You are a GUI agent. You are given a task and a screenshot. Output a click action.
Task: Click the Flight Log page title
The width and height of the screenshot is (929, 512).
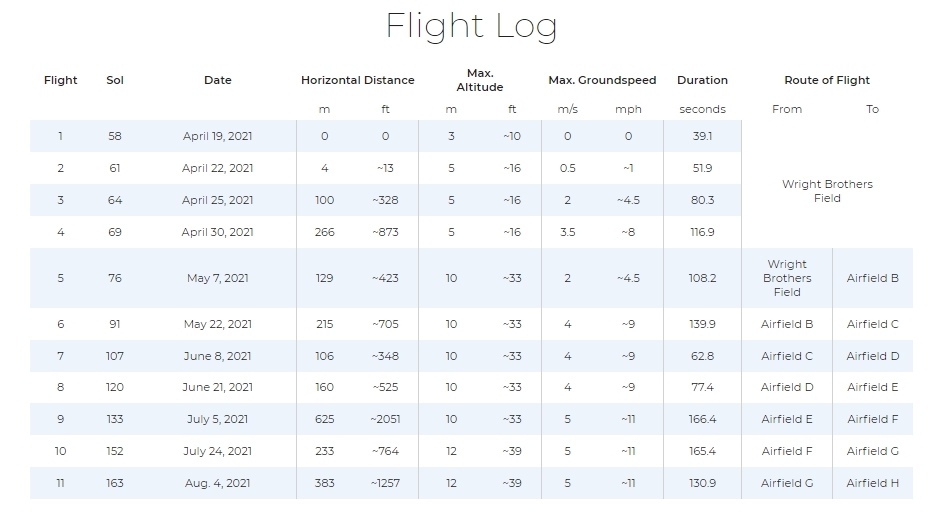[471, 26]
